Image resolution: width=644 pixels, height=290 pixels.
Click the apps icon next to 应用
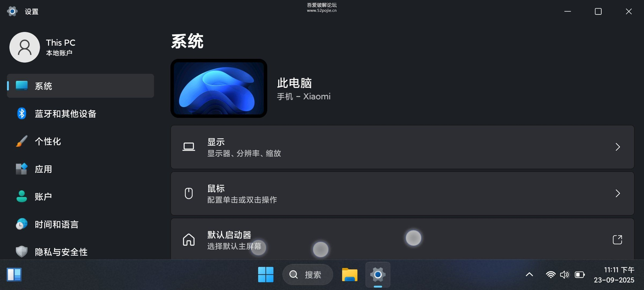21,169
